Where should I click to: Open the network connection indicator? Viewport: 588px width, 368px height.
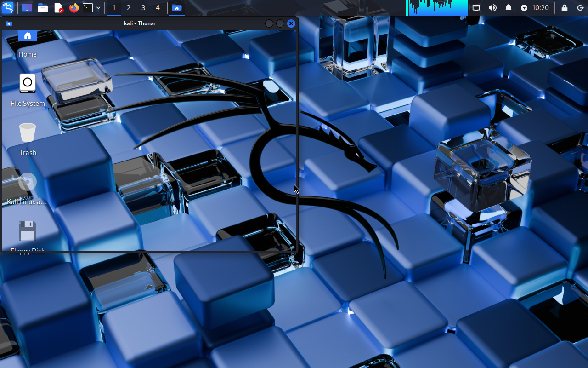coord(476,8)
